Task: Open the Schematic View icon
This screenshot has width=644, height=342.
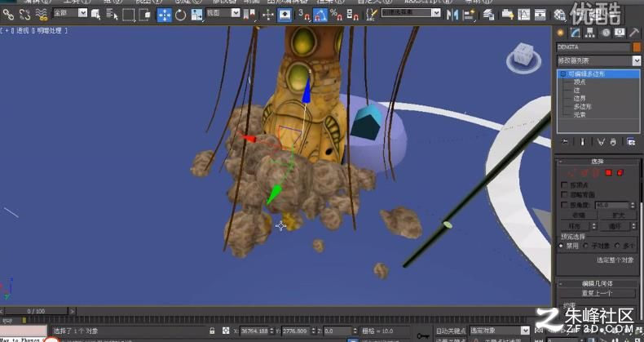Action: (540, 15)
